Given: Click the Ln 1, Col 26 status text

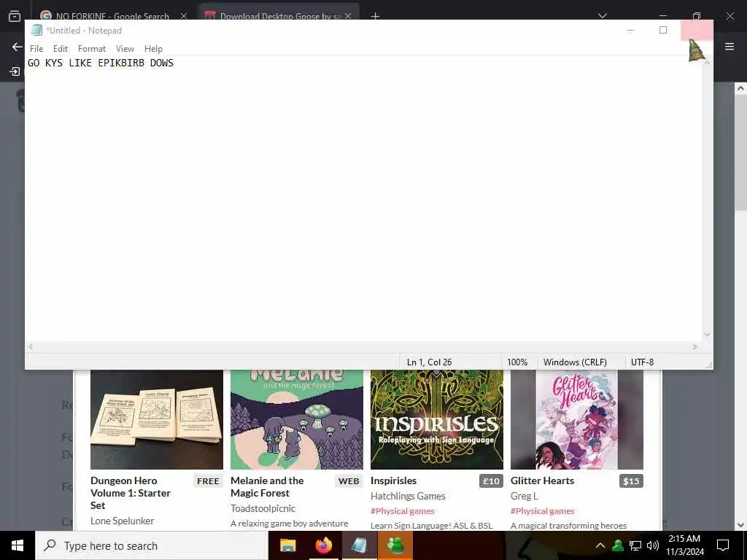Looking at the screenshot, I should [429, 362].
